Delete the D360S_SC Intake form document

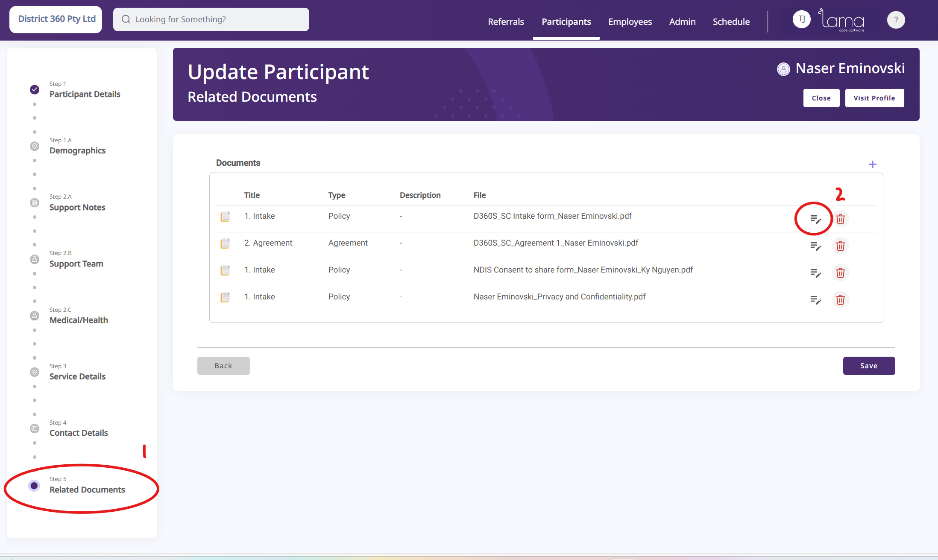[x=840, y=219]
